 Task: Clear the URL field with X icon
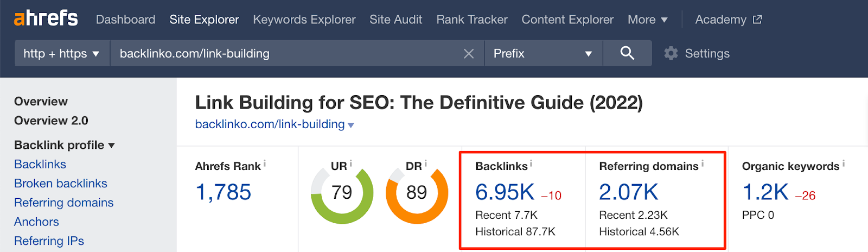pos(469,54)
